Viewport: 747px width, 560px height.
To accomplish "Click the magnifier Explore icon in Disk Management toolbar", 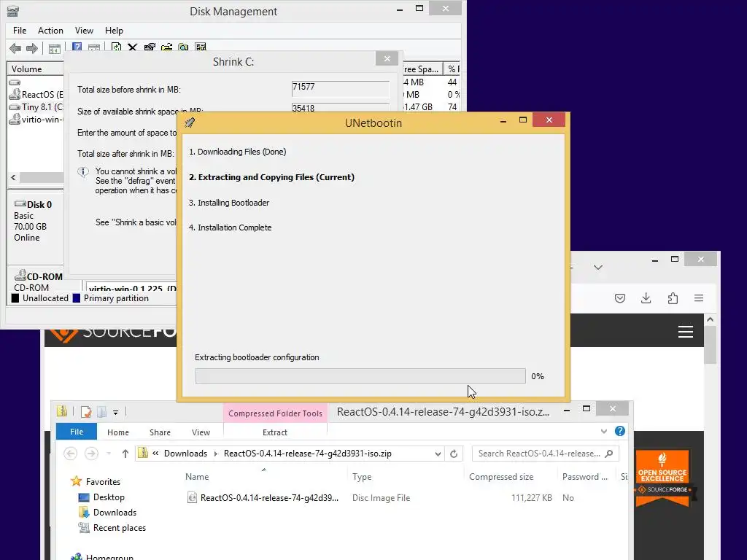I will click(183, 47).
